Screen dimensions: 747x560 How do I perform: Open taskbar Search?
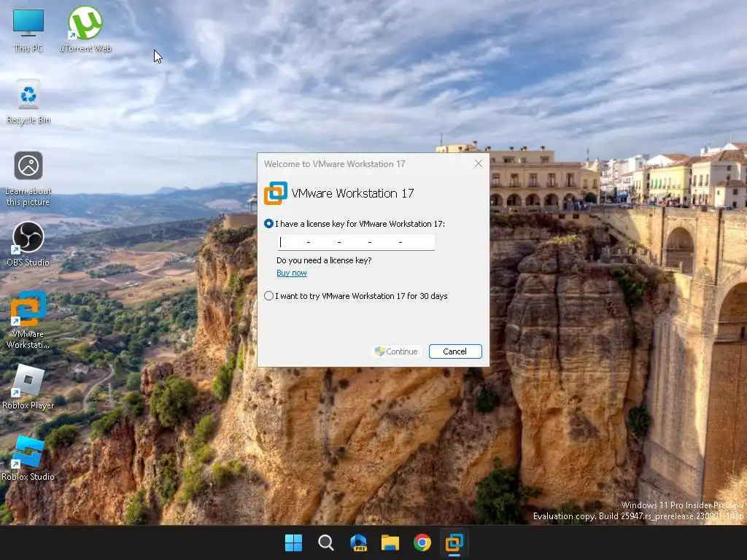[326, 542]
